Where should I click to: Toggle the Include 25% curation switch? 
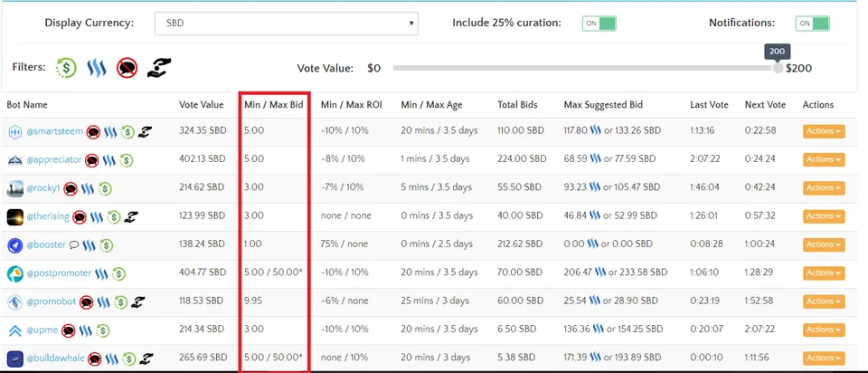coord(599,24)
